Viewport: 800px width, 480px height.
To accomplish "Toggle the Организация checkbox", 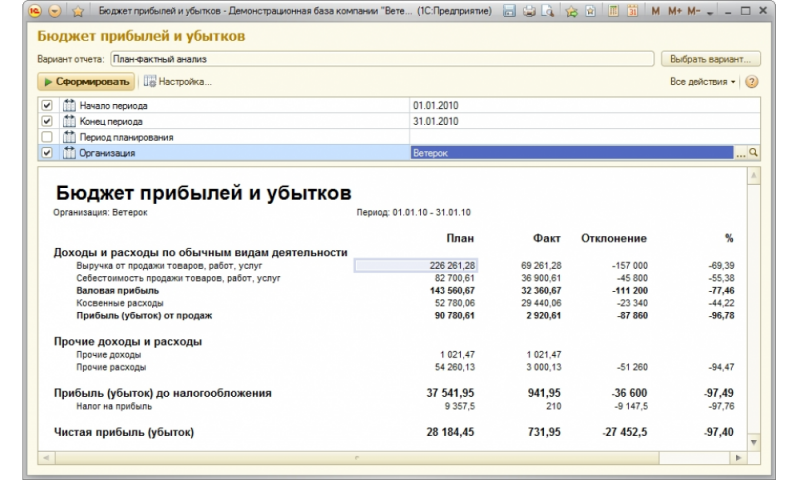I will click(x=47, y=153).
